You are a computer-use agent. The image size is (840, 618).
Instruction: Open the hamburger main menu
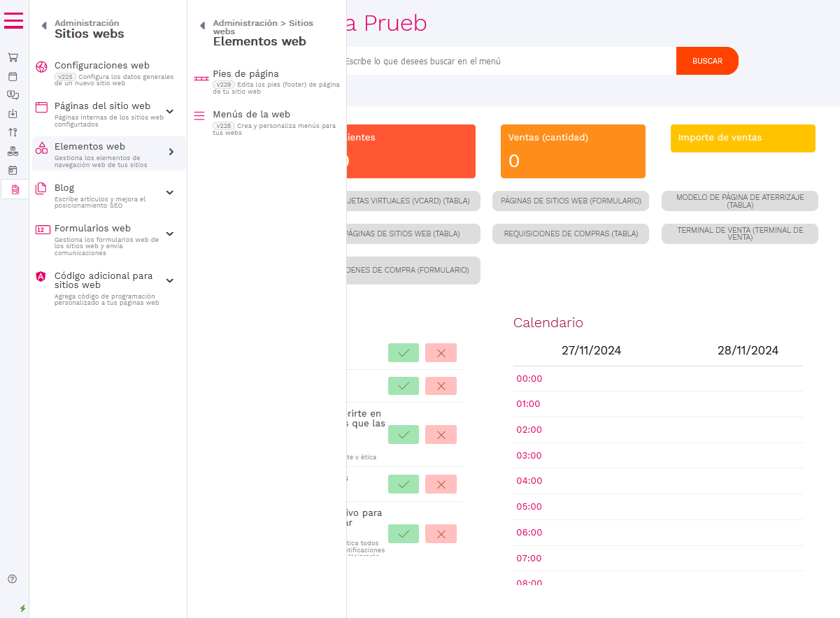pos(13,20)
